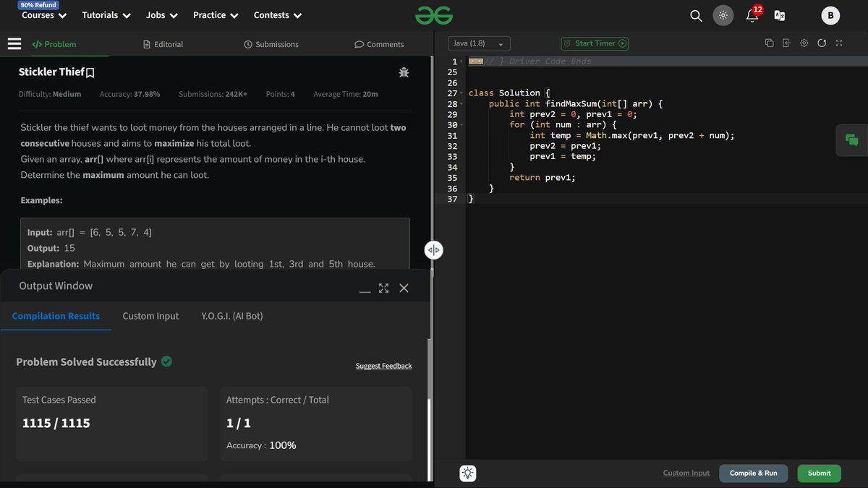Click the 'Average Time: 20m' label

click(346, 94)
